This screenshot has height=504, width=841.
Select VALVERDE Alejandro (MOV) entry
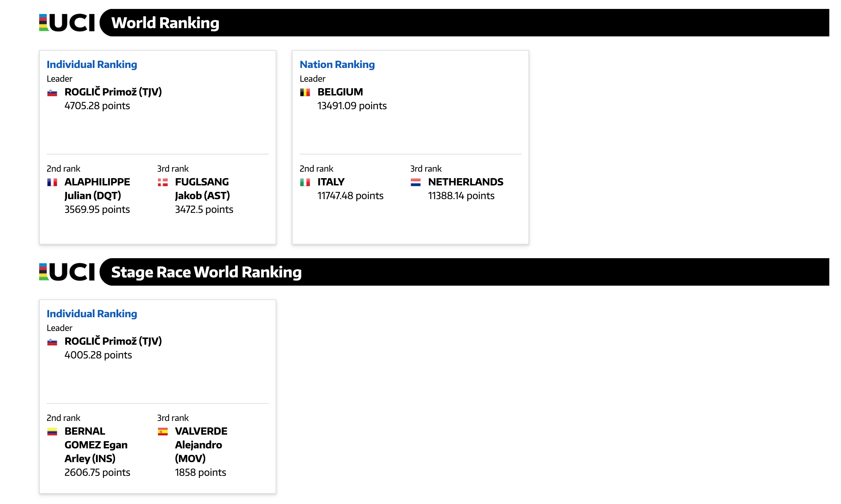pyautogui.click(x=201, y=445)
